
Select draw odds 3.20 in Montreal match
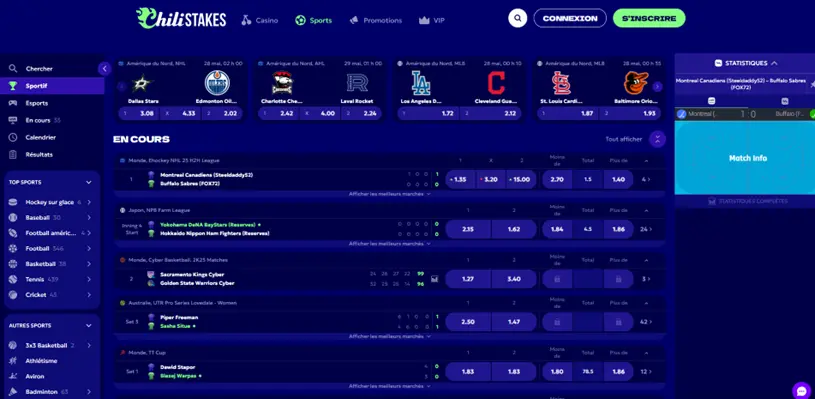[491, 179]
